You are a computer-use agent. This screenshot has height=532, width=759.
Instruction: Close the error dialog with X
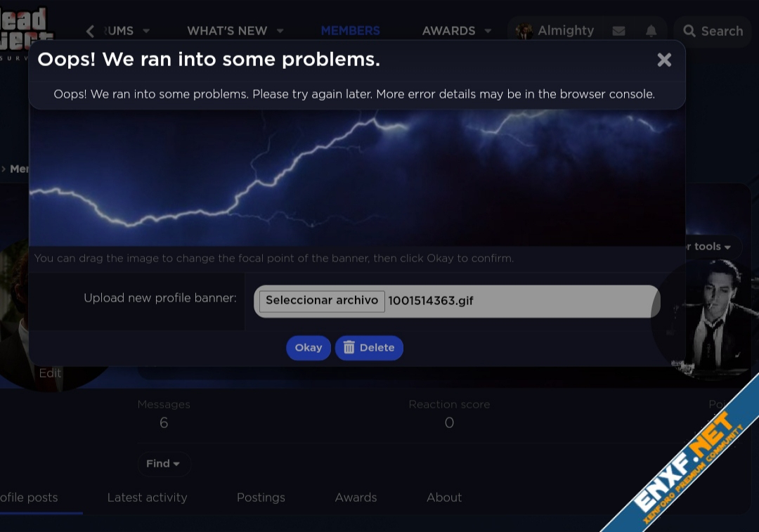tap(664, 60)
